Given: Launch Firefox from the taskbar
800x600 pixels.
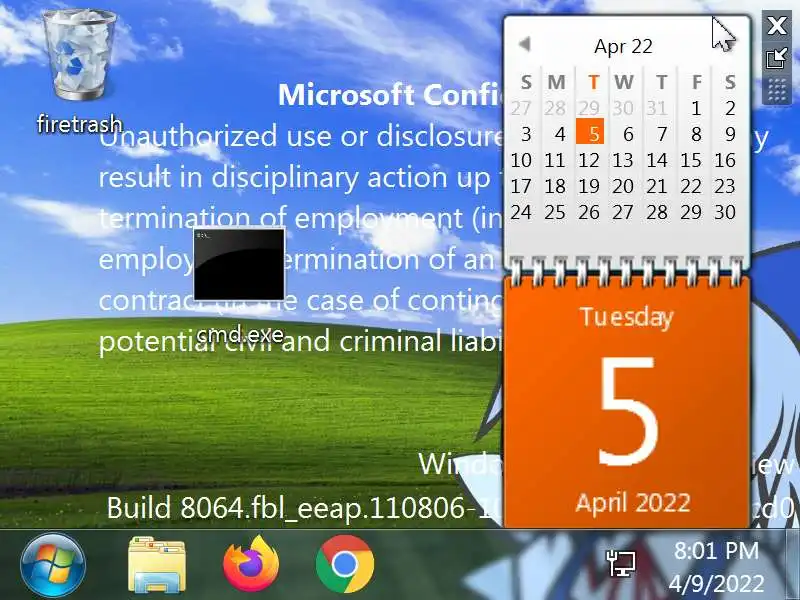Looking at the screenshot, I should point(251,564).
